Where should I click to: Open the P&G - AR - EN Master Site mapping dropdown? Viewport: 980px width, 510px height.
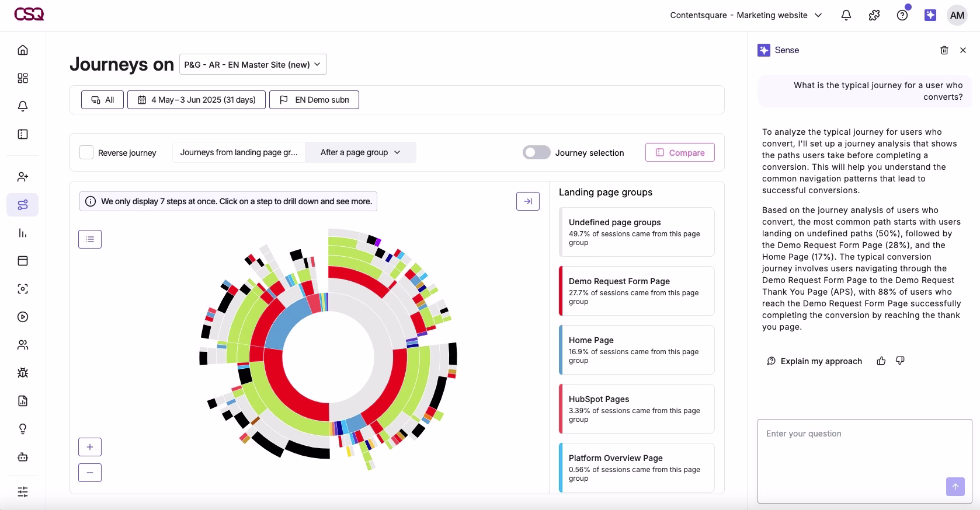(253, 64)
